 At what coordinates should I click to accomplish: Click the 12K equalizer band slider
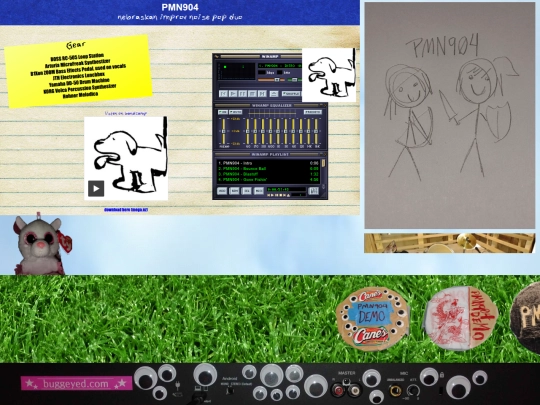coord(301,131)
